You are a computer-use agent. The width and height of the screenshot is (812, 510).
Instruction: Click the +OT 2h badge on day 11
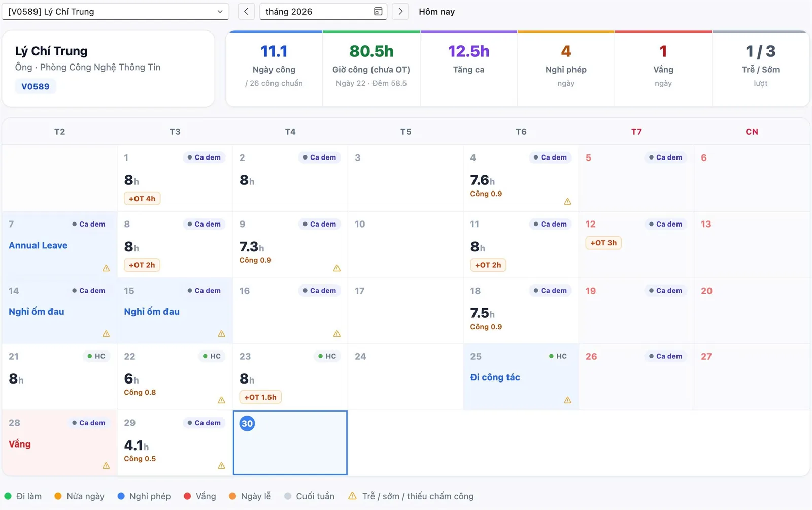pos(488,265)
